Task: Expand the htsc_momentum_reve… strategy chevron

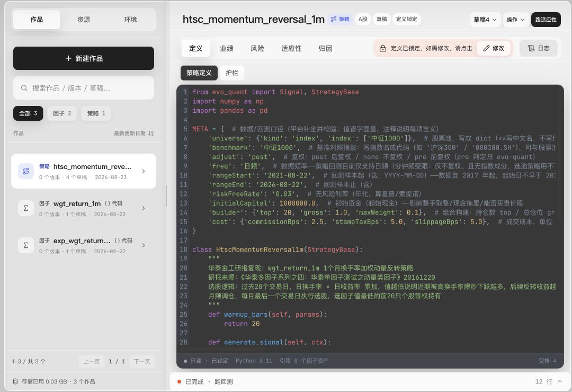Action: [x=144, y=171]
